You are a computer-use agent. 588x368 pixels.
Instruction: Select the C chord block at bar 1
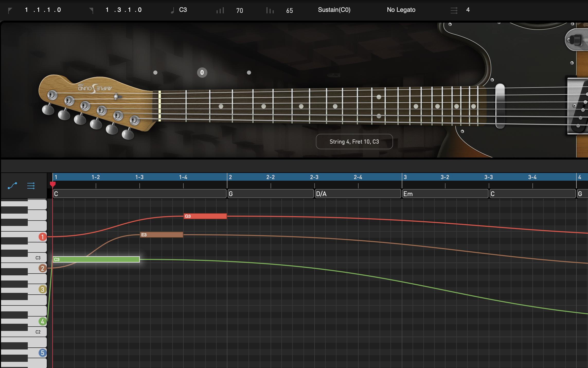pos(139,194)
